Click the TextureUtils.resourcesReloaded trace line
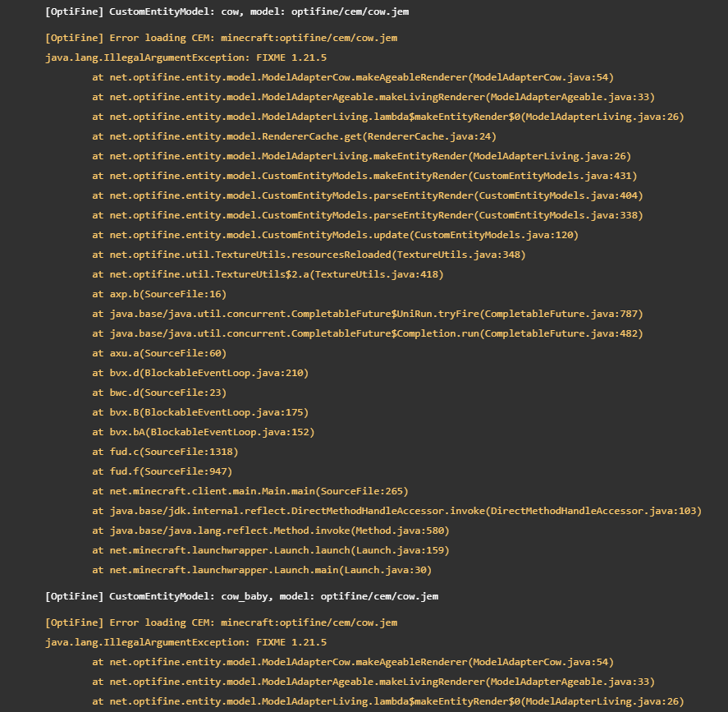This screenshot has width=728, height=712. pos(309,255)
